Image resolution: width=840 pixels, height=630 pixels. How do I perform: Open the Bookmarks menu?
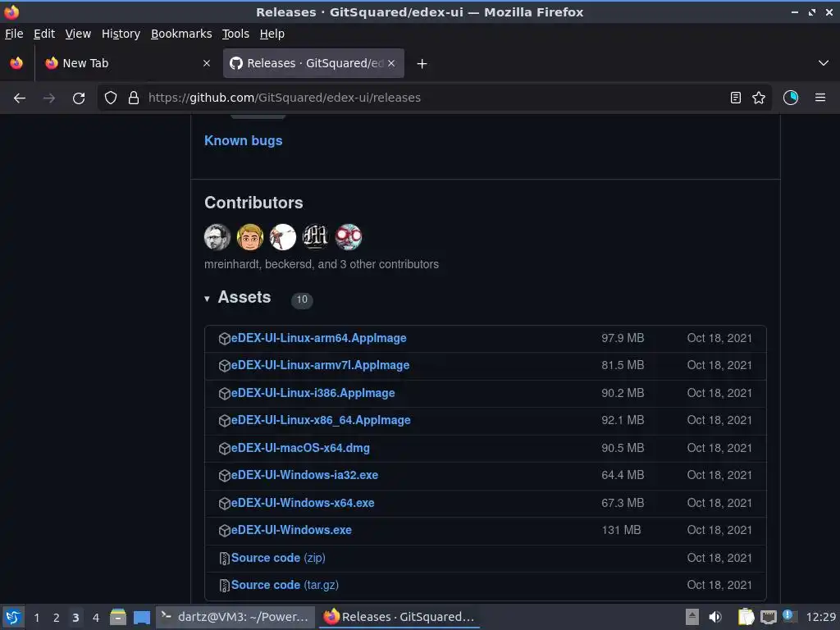click(x=181, y=34)
